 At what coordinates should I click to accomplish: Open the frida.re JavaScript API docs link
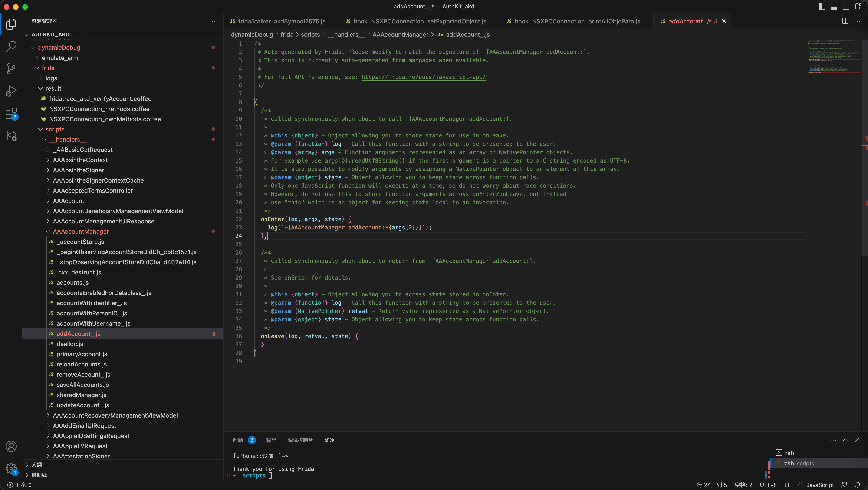tap(424, 77)
